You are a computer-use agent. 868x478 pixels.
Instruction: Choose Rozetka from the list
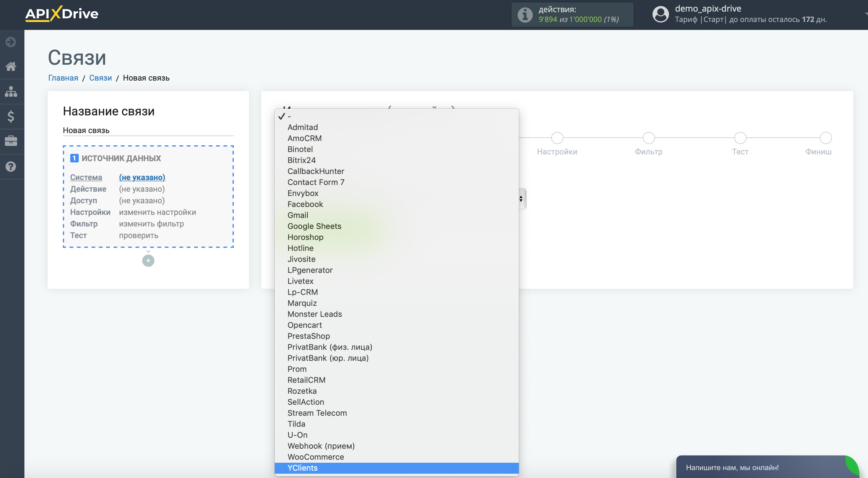pos(396,391)
